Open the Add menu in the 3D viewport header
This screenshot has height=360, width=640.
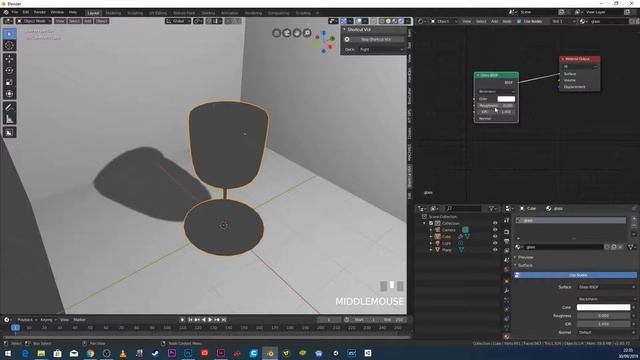tap(88, 21)
